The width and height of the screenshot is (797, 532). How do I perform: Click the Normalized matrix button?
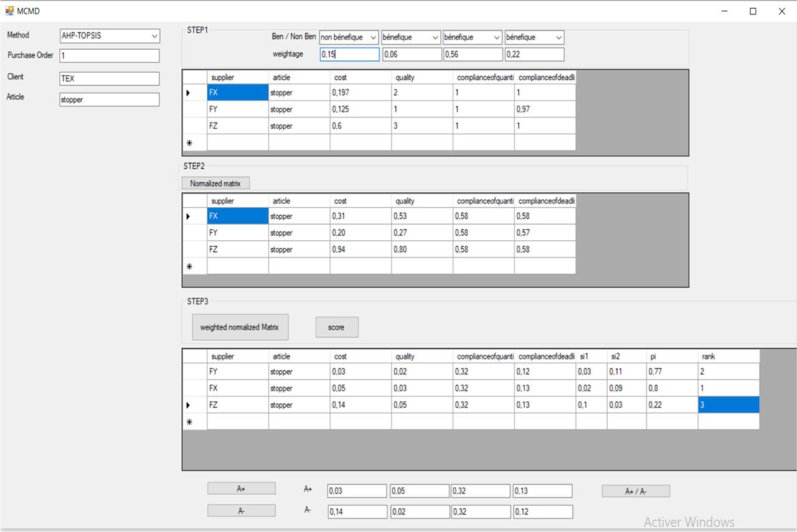215,182
